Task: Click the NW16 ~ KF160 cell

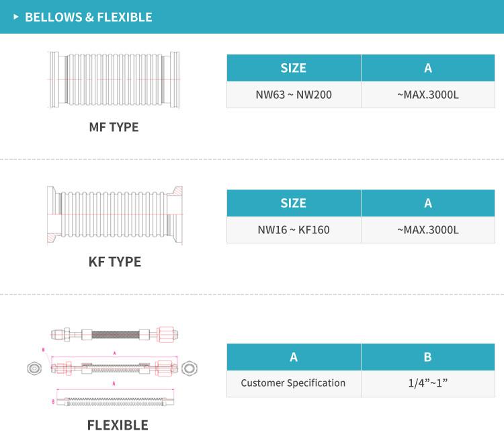Action: pyautogui.click(x=294, y=230)
